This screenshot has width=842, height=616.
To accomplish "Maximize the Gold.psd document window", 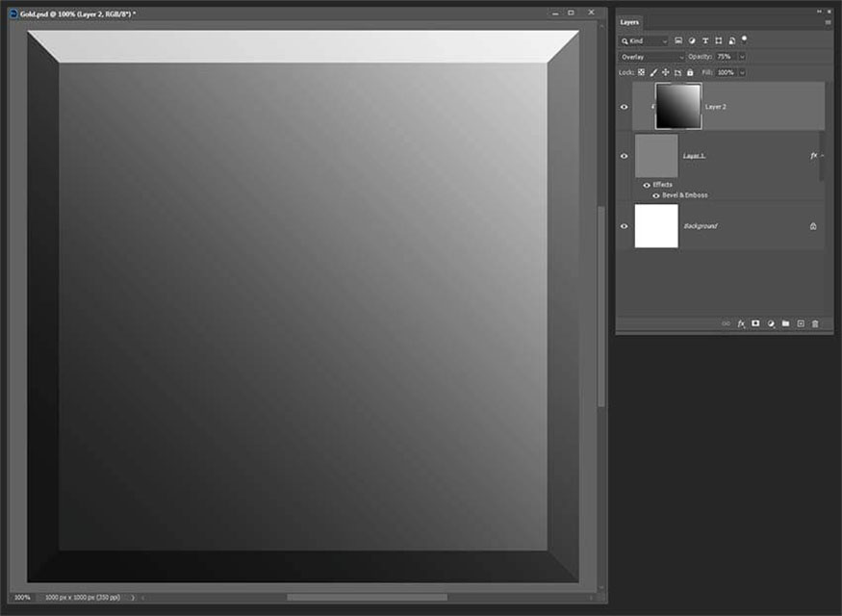I will coord(572,13).
